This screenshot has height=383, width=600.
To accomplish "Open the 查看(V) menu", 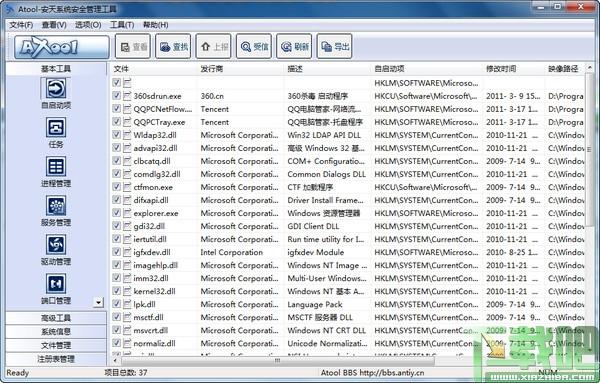I will (x=54, y=25).
